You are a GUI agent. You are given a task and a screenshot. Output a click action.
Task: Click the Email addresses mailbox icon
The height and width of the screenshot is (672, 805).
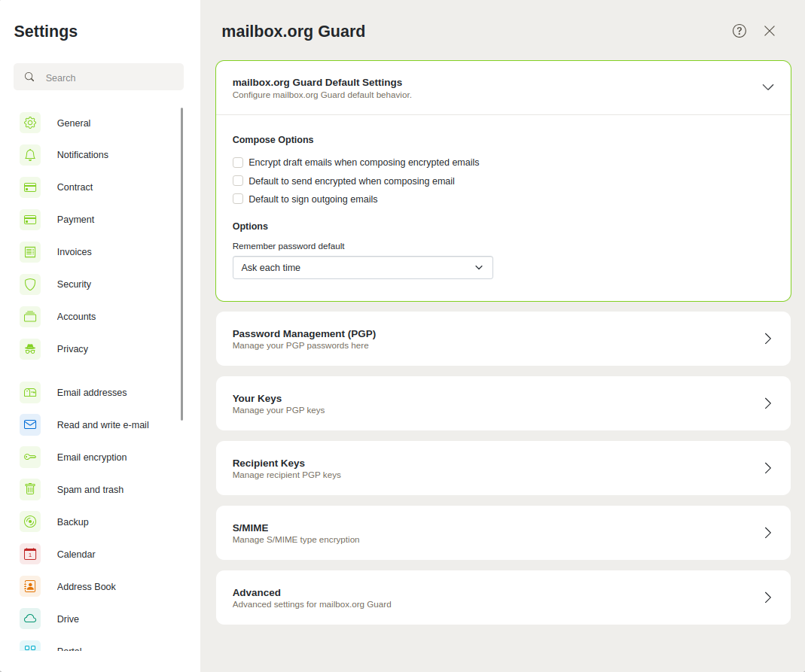point(30,392)
